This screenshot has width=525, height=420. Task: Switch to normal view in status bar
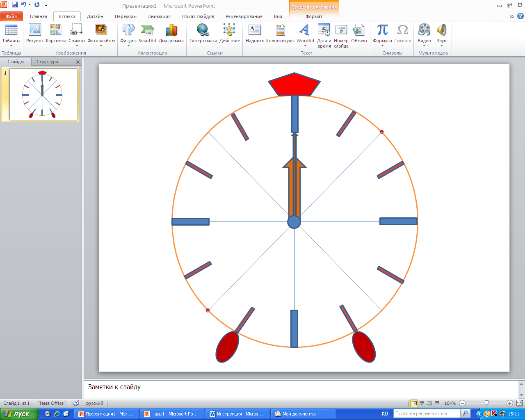(x=414, y=403)
